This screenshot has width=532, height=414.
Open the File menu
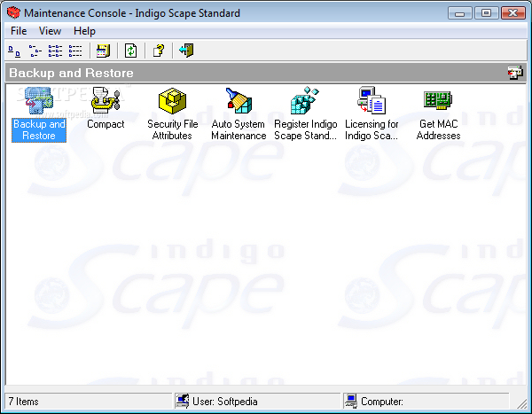(19, 31)
